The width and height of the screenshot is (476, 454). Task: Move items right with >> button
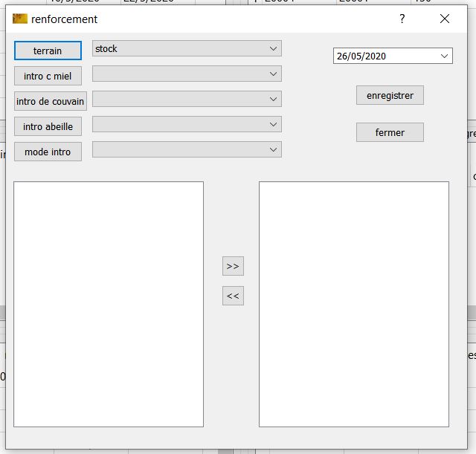[233, 266]
